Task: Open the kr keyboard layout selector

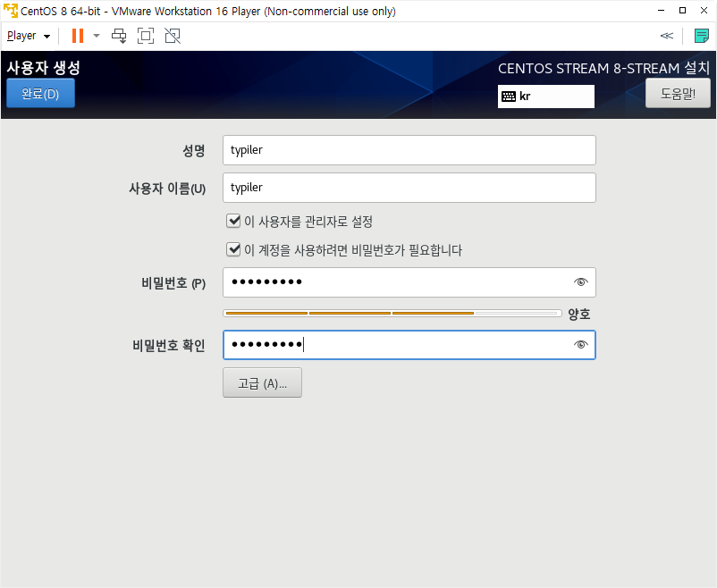Action: point(546,96)
